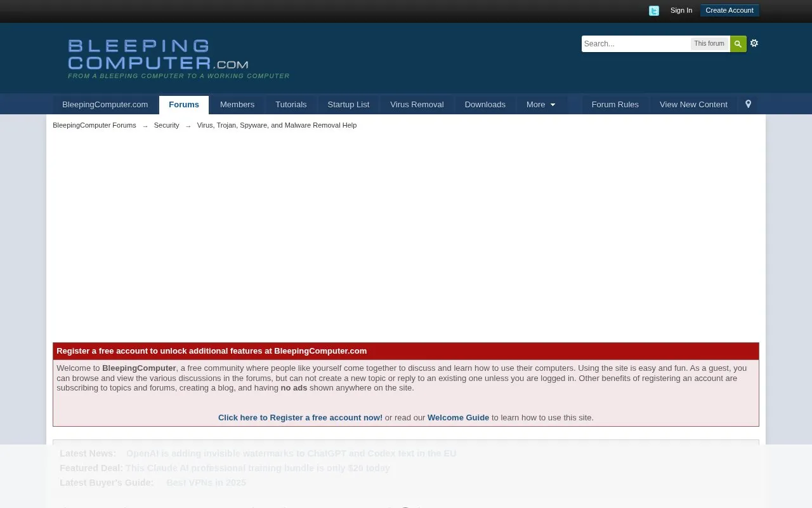Open the Welcome Guide link
This screenshot has width=812, height=508.
tap(458, 418)
